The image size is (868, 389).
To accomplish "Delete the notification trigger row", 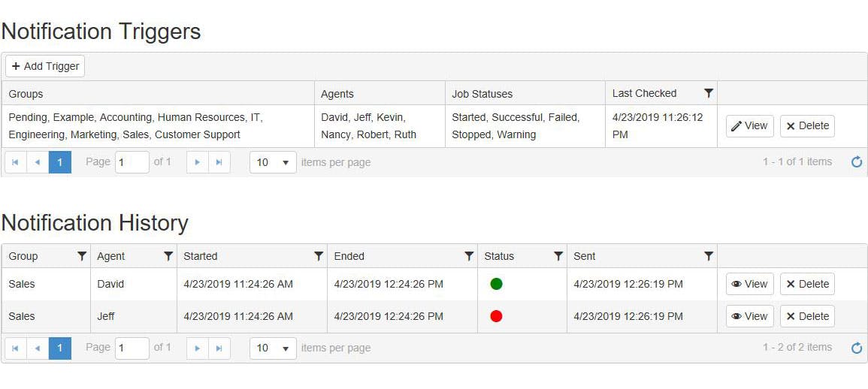I will (x=807, y=126).
